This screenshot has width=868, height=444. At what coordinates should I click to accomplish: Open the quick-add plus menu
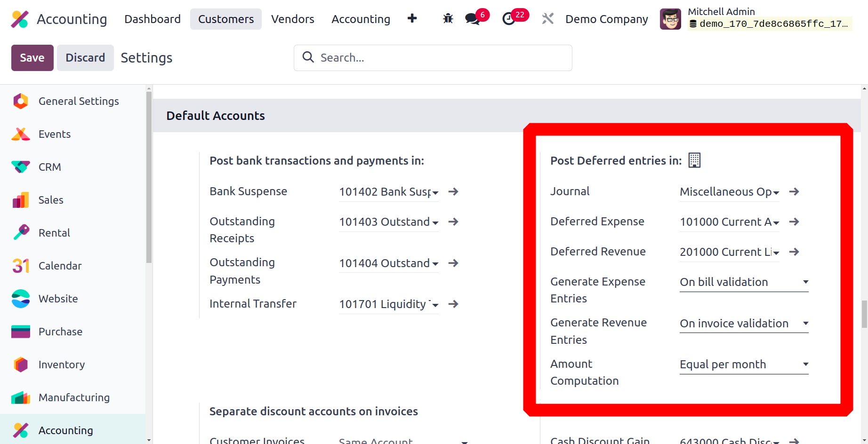412,18
